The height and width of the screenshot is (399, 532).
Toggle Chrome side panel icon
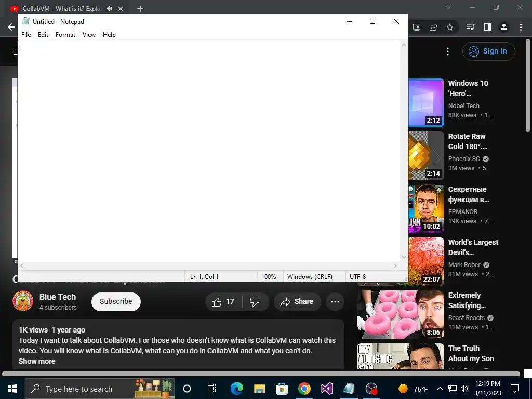487,27
